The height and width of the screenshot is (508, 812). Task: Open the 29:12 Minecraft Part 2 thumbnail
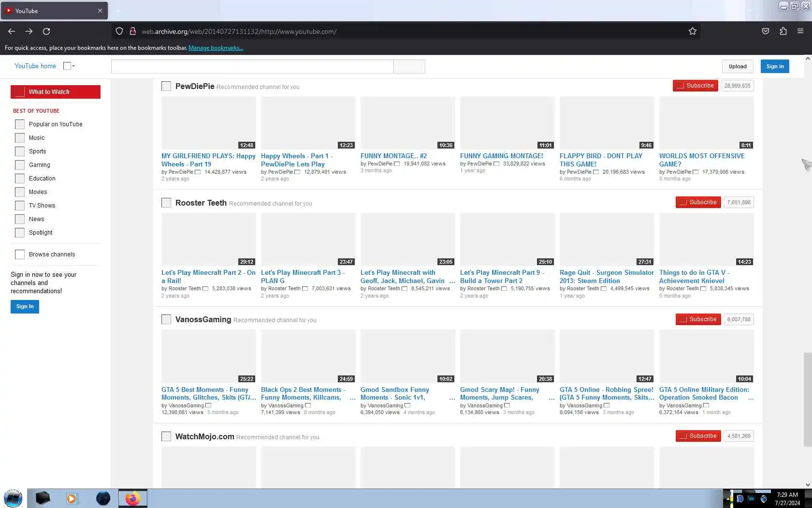[209, 239]
